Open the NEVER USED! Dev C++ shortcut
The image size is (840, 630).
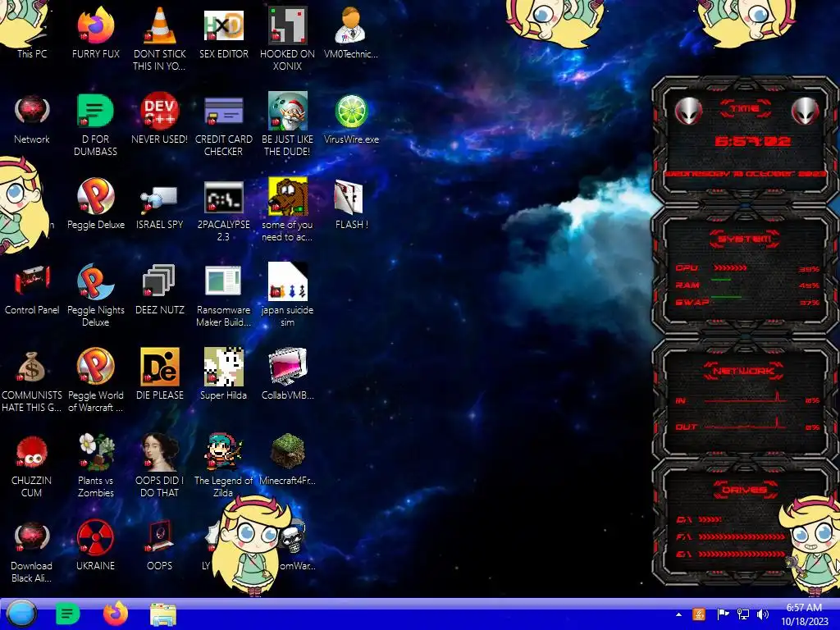159,119
